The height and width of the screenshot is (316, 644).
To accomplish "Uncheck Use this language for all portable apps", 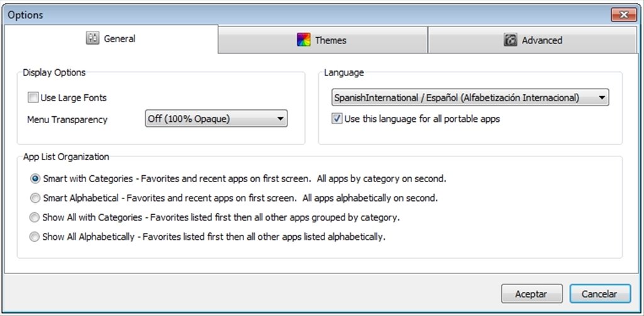I will 337,119.
